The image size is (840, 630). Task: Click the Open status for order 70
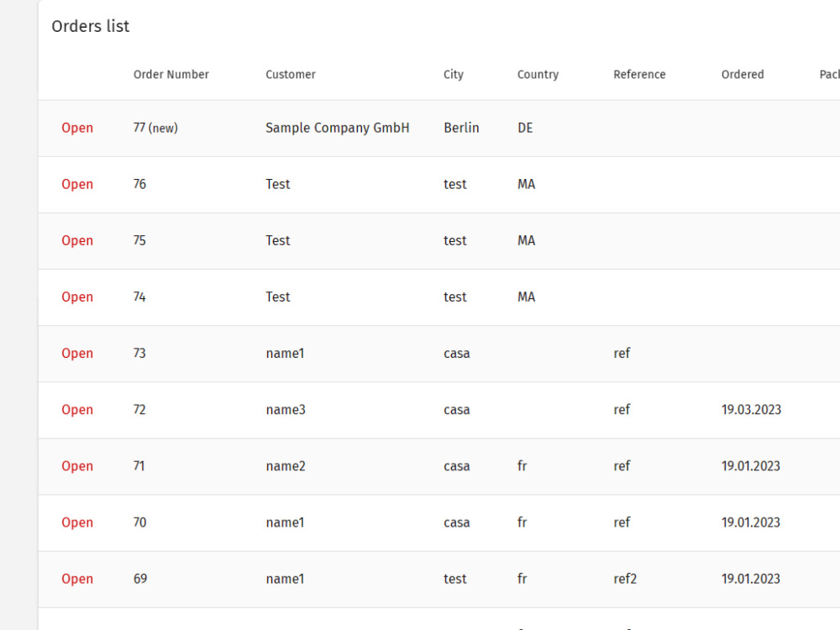(77, 522)
